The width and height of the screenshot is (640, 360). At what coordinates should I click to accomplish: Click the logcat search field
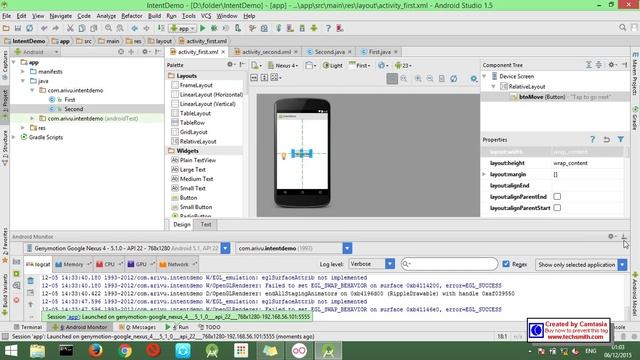tap(449, 264)
